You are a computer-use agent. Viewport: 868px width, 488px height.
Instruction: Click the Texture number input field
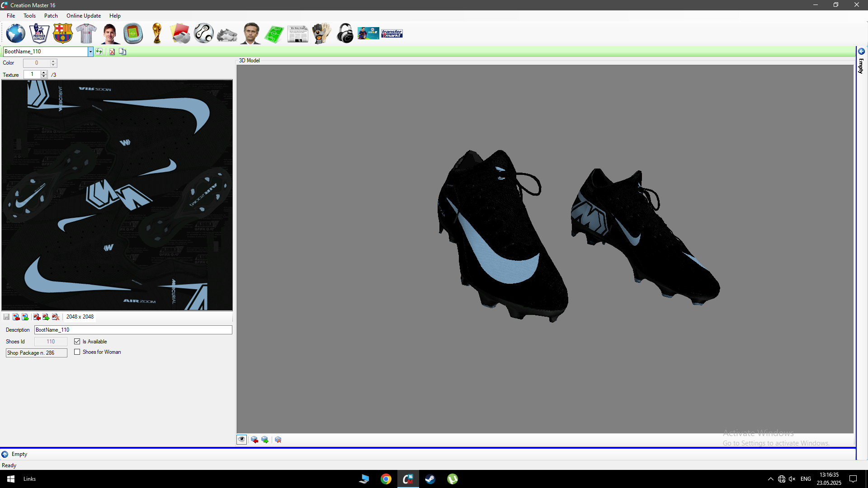pyautogui.click(x=32, y=75)
